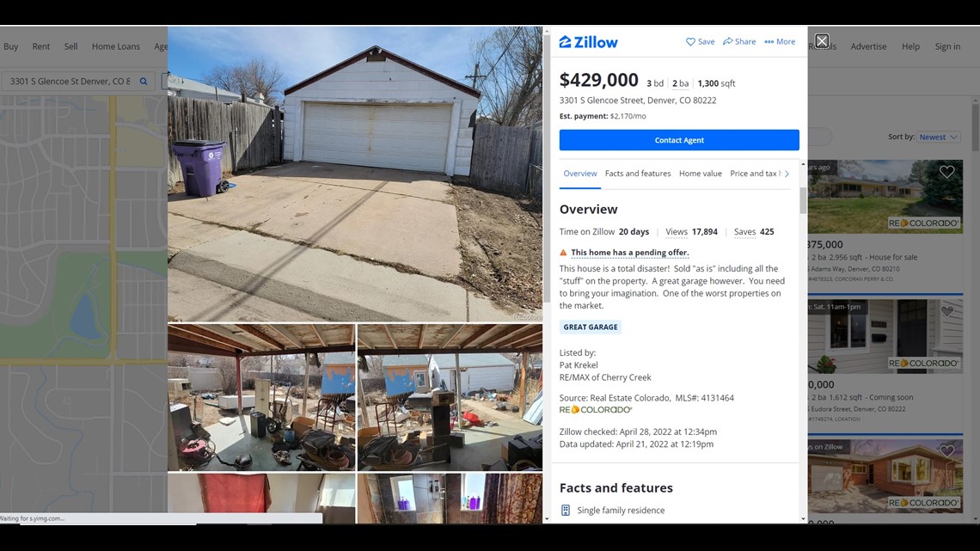
Task: Click the pending offer link
Action: click(x=630, y=253)
